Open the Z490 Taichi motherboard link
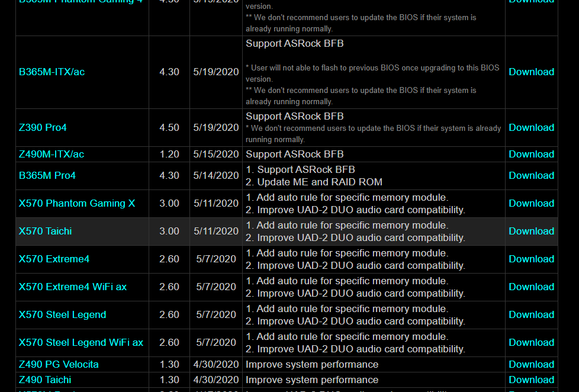Image resolution: width=579 pixels, height=392 pixels. [x=45, y=380]
